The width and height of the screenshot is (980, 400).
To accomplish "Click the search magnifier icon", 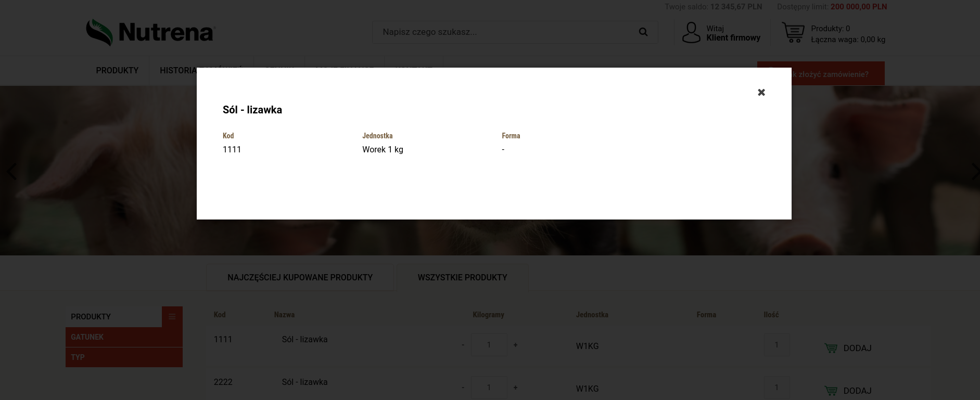I will pyautogui.click(x=643, y=32).
